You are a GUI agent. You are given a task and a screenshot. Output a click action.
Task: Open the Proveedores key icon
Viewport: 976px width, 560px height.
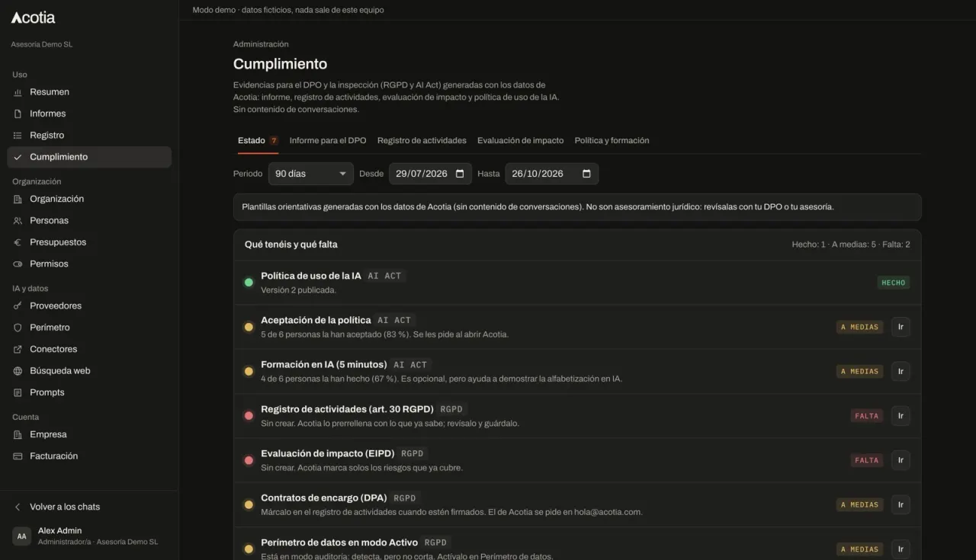click(18, 306)
